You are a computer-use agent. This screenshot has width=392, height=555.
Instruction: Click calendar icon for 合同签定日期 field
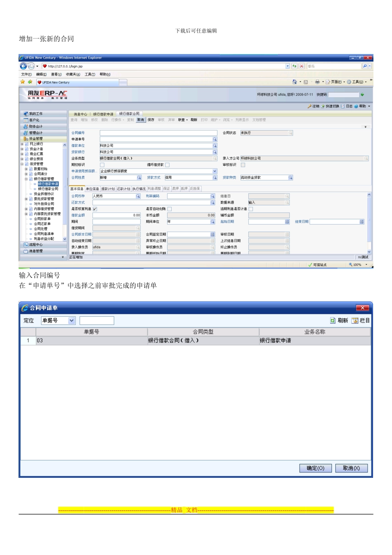(x=213, y=235)
